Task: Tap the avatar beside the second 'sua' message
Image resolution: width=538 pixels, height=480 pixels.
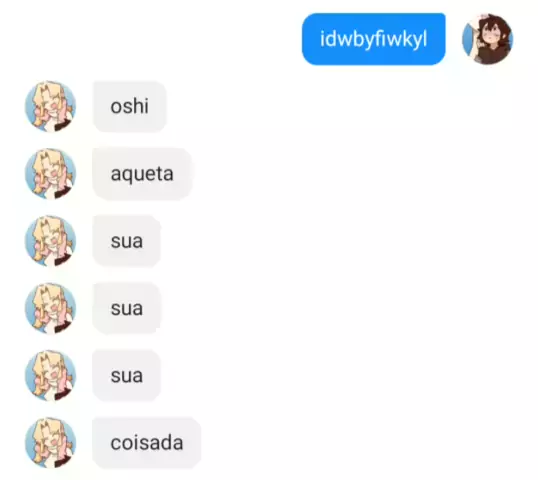Action: tap(50, 308)
